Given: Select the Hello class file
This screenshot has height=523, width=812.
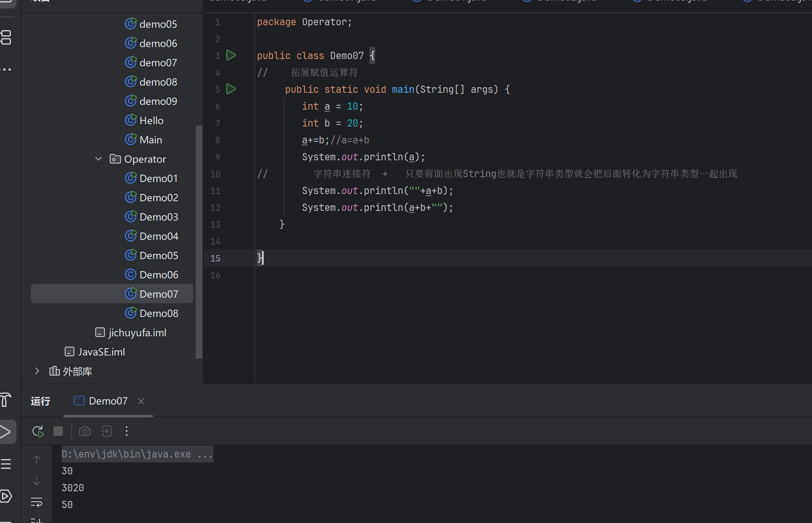Looking at the screenshot, I should pos(151,121).
